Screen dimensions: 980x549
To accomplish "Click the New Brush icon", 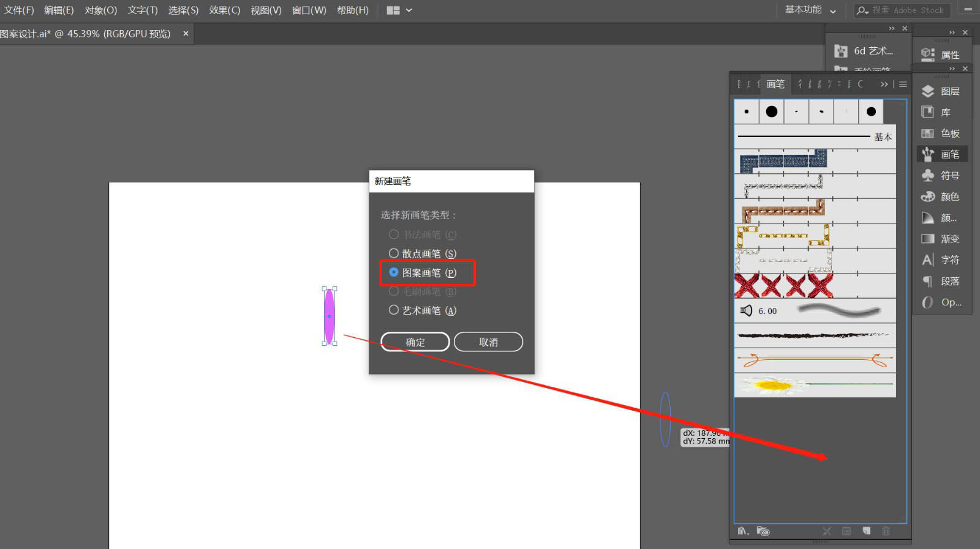I will click(x=866, y=531).
